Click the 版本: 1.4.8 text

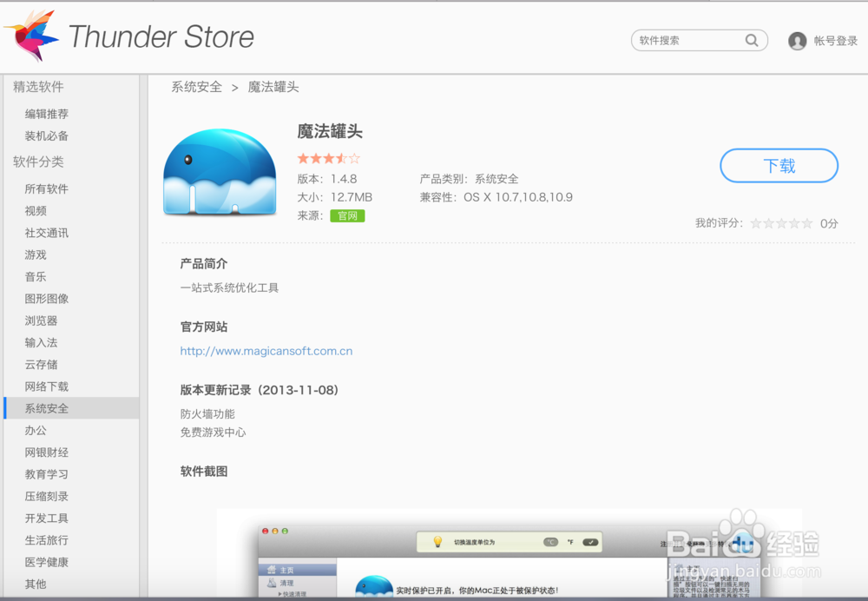tap(327, 179)
